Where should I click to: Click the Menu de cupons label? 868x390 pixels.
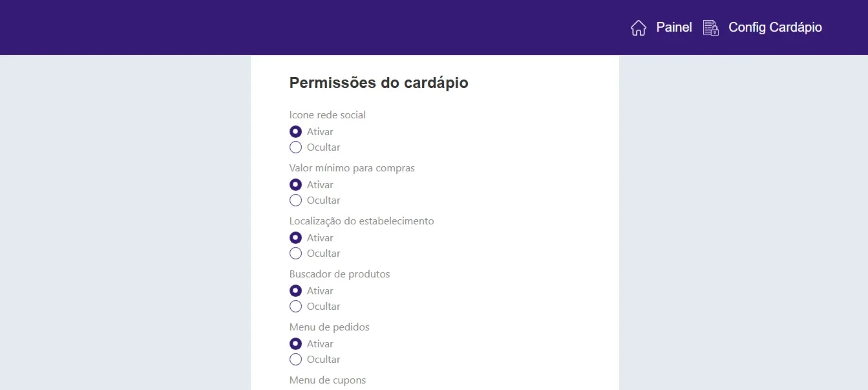click(x=328, y=380)
